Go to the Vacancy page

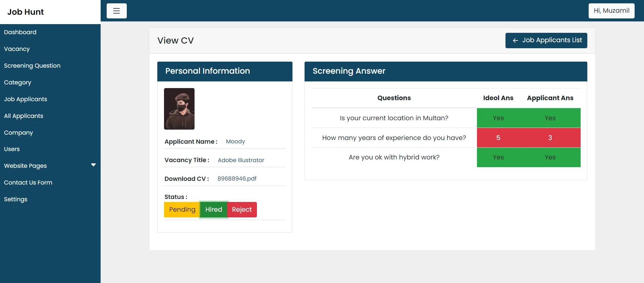click(x=17, y=49)
